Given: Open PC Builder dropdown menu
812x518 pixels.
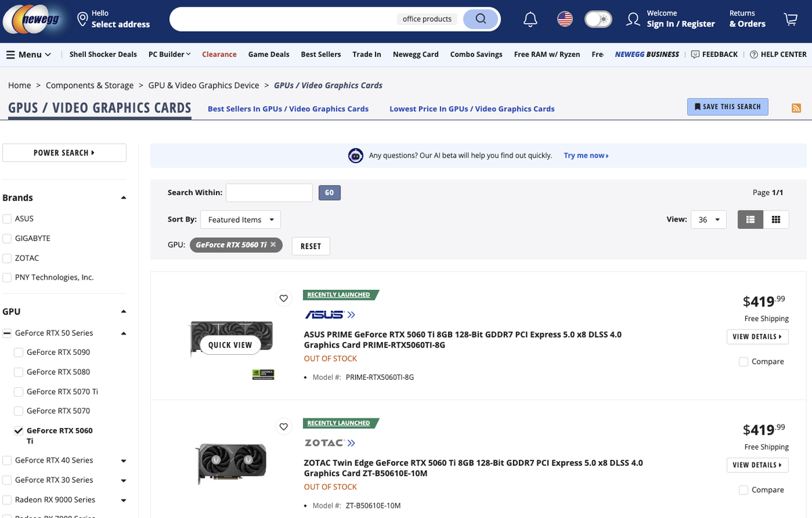Looking at the screenshot, I should [169, 54].
